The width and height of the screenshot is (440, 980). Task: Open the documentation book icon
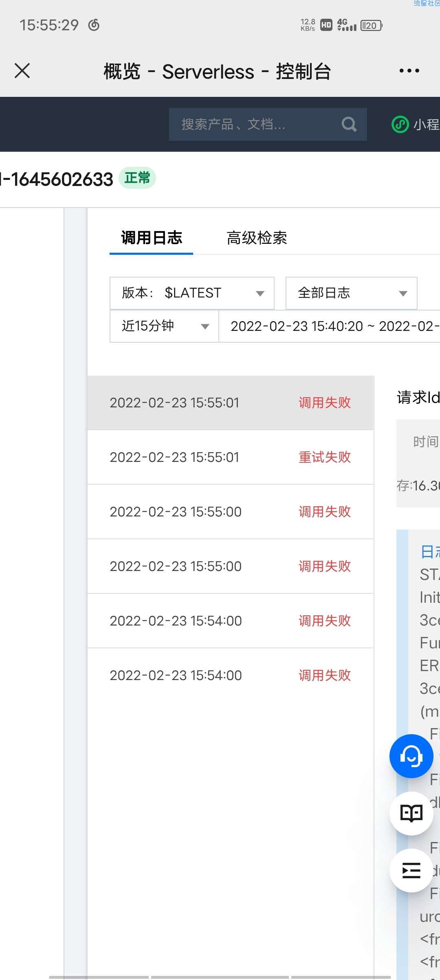click(x=411, y=814)
